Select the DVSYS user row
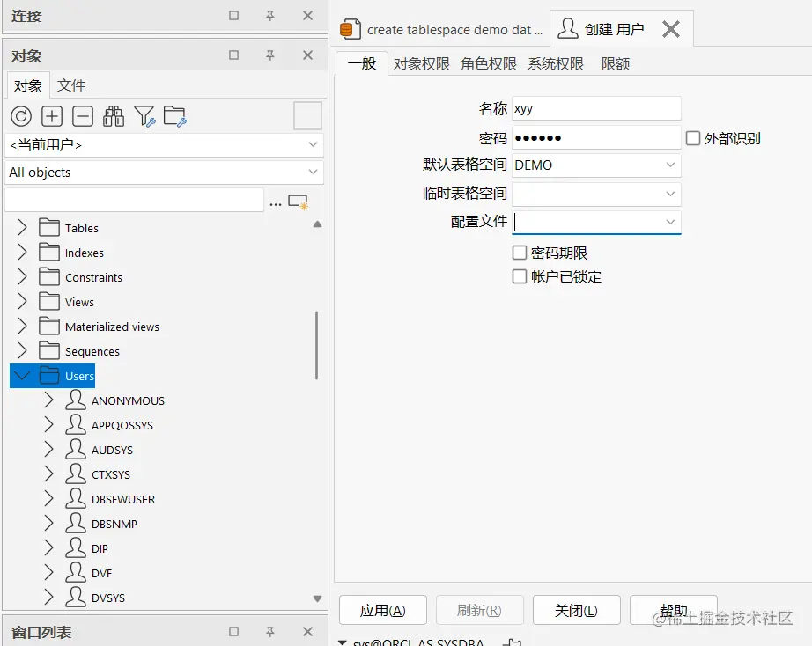The height and width of the screenshot is (646, 812). (108, 598)
